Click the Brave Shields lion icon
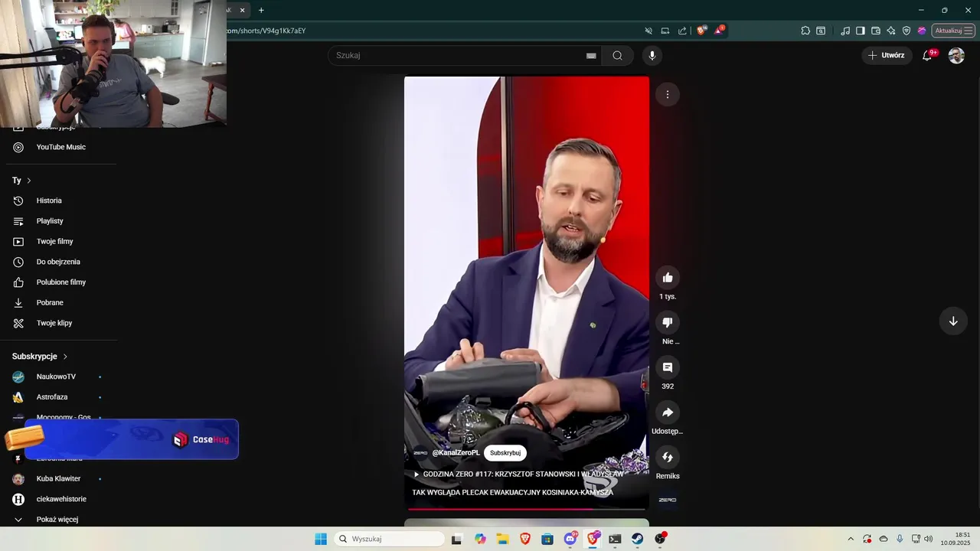 701,31
